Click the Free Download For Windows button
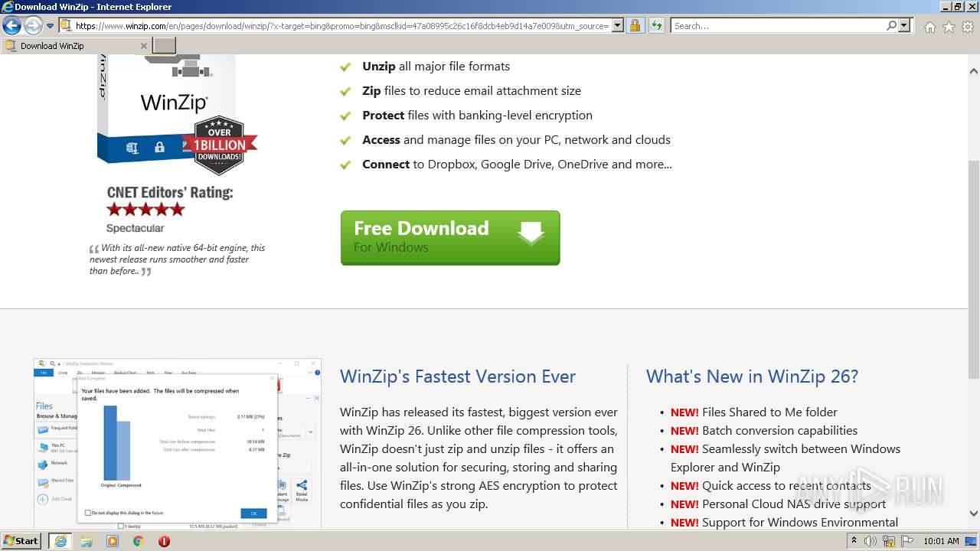Screen dimensions: 980x551 (450, 238)
